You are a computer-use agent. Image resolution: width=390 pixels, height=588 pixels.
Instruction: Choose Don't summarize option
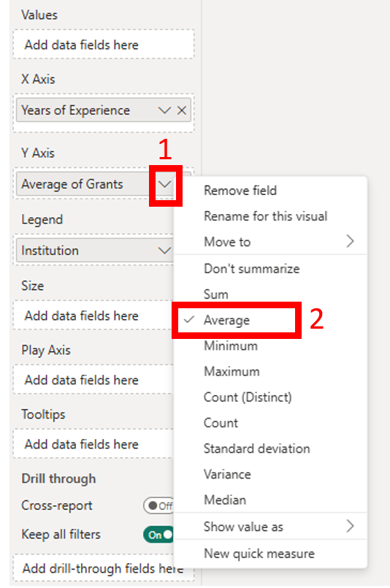[x=270, y=269]
